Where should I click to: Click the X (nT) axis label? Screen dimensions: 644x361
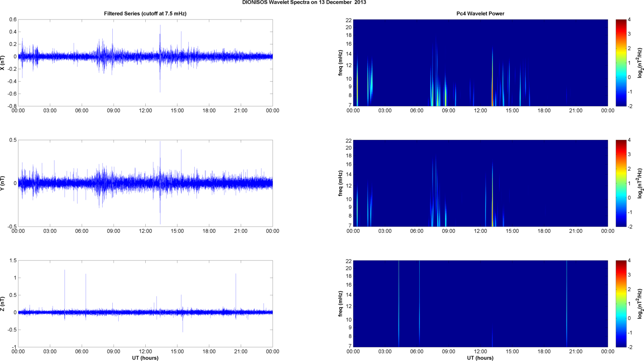(3, 63)
